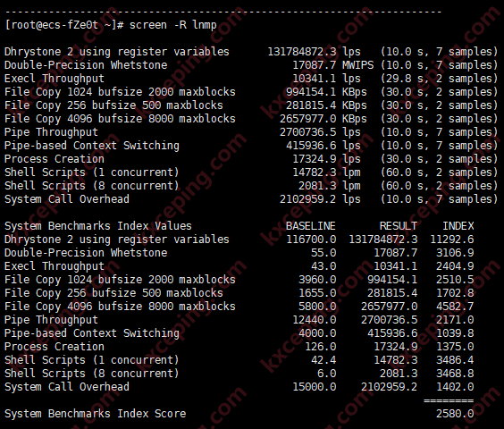Screen dimensions: 504x429
Task: Click the System Call value '2102959.2 lps'
Action: (x=320, y=199)
